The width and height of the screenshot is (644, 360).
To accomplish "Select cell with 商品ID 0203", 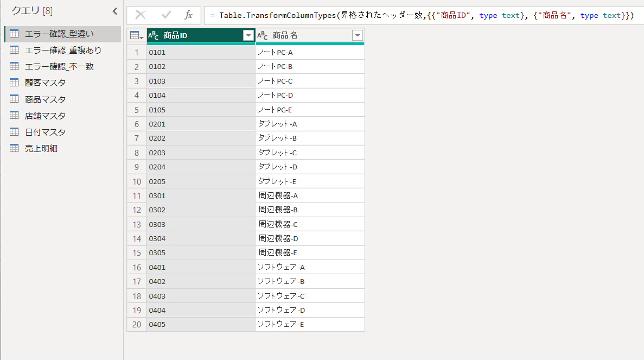I will 201,153.
